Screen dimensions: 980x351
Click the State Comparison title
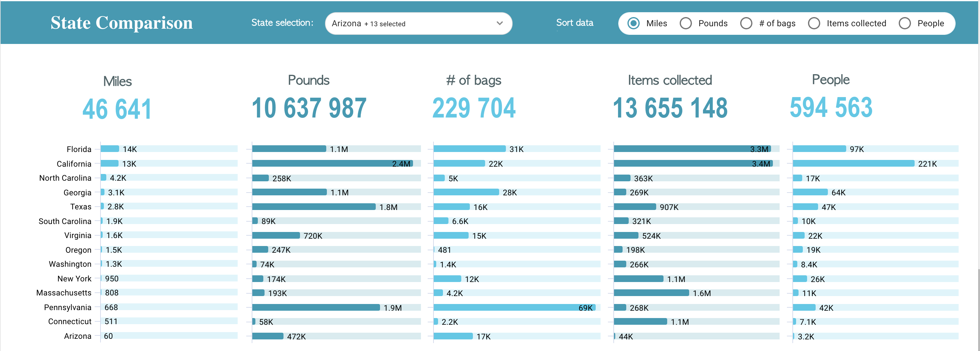coord(122,23)
